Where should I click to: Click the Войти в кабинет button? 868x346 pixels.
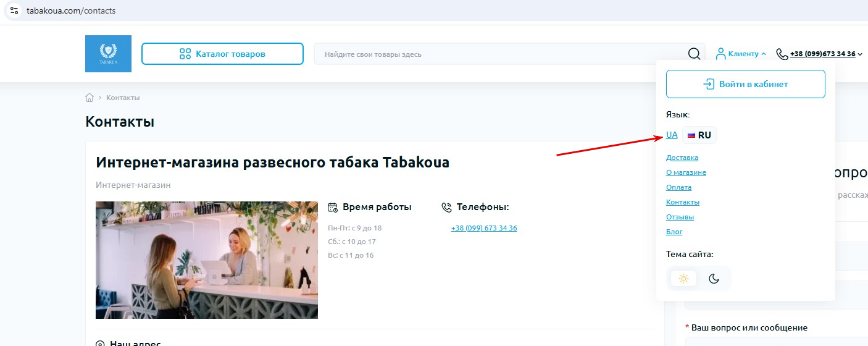(x=746, y=84)
